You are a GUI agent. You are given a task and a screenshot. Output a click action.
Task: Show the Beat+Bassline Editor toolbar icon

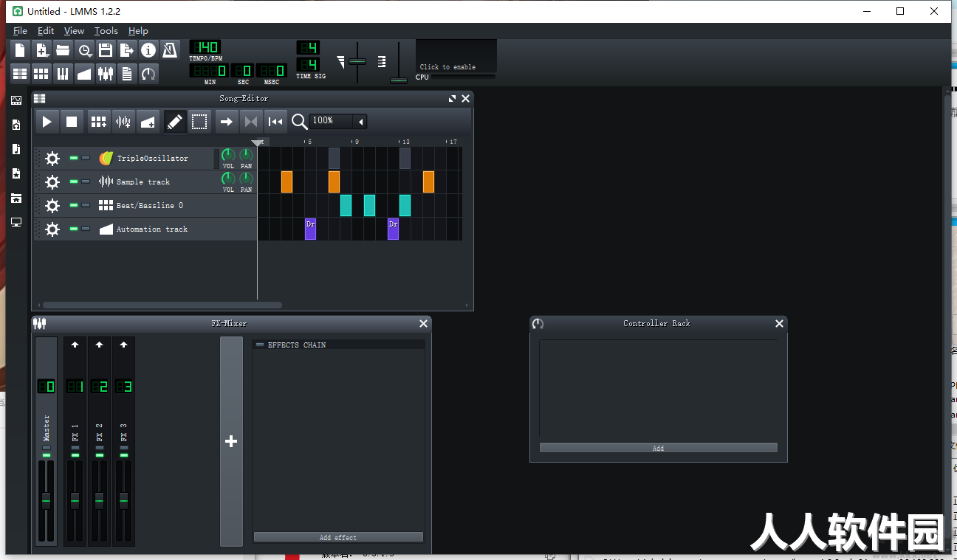coord(41,73)
